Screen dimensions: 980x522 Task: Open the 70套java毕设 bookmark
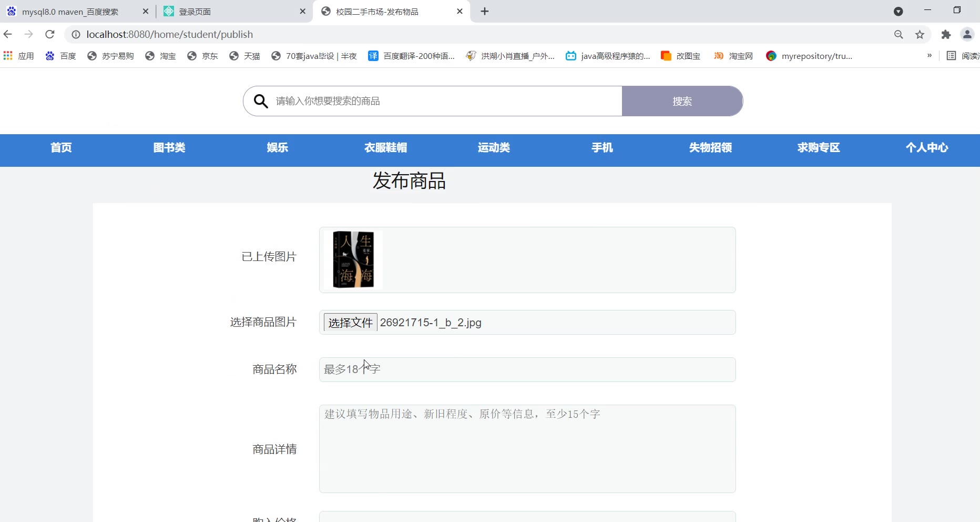coord(314,56)
